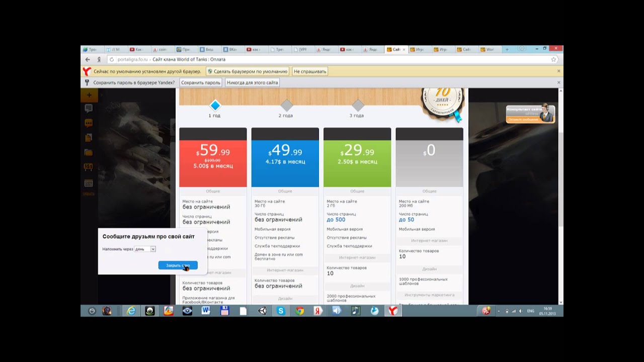Click the blue Закрыть окно button

click(178, 265)
